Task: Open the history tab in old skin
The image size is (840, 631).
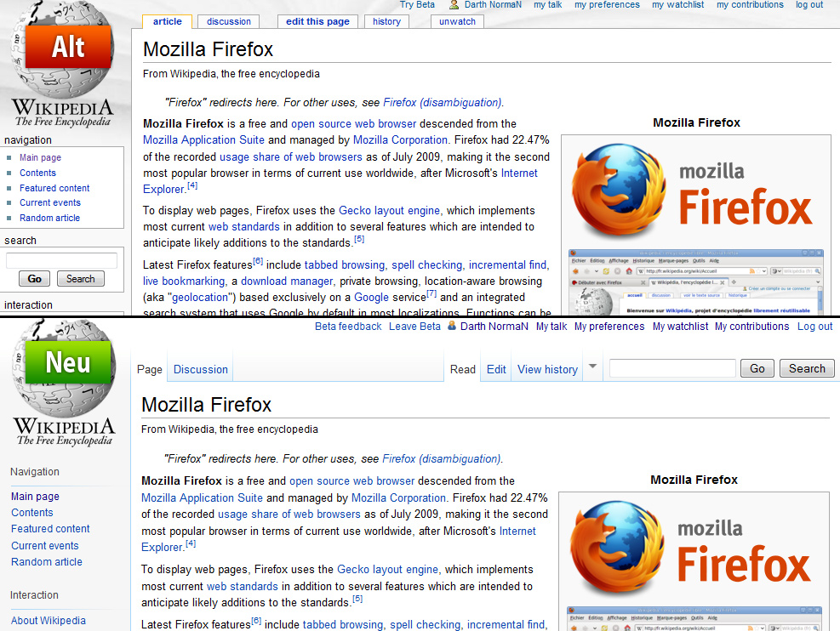Action: coord(386,21)
